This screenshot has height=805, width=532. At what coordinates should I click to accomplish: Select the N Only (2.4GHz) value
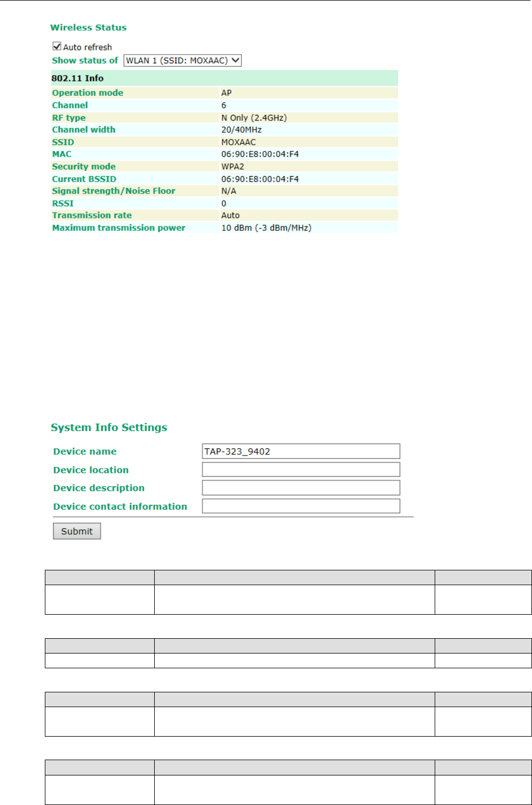pos(254,118)
